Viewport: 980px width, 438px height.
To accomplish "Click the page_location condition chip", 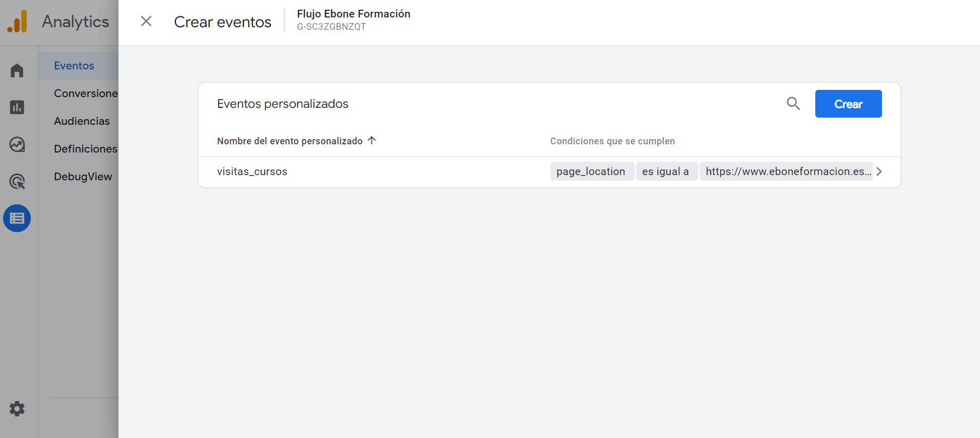I will tap(591, 172).
